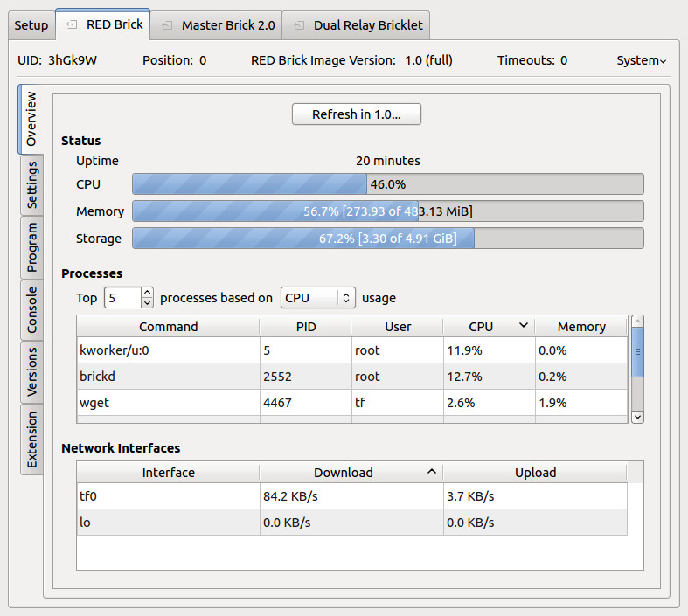688x616 pixels.
Task: Click undock icon on RED Brick tab
Action: click(72, 24)
